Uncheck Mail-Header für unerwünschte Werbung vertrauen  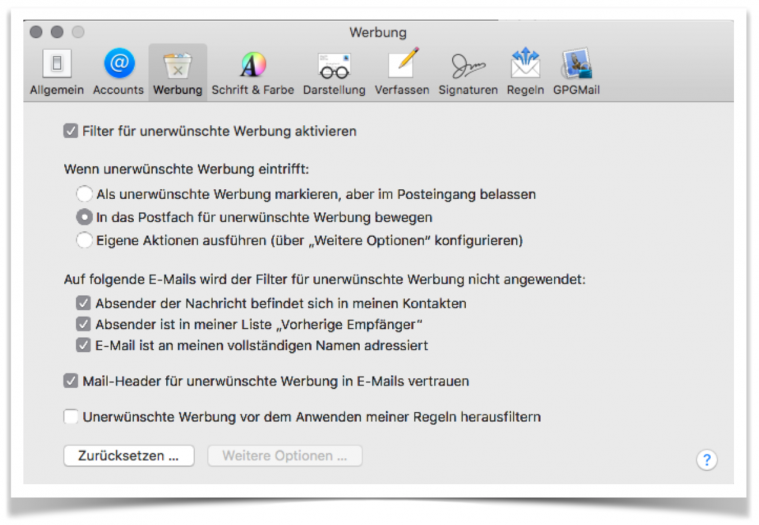click(71, 381)
